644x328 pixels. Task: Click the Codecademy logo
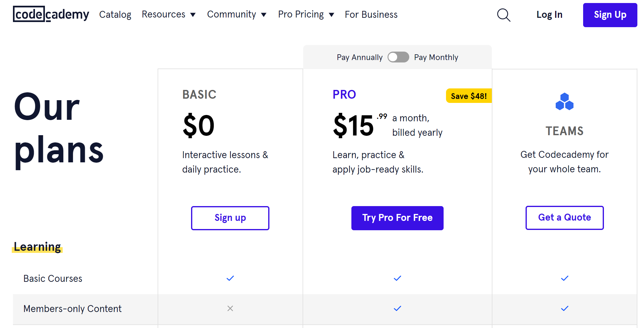coord(51,14)
